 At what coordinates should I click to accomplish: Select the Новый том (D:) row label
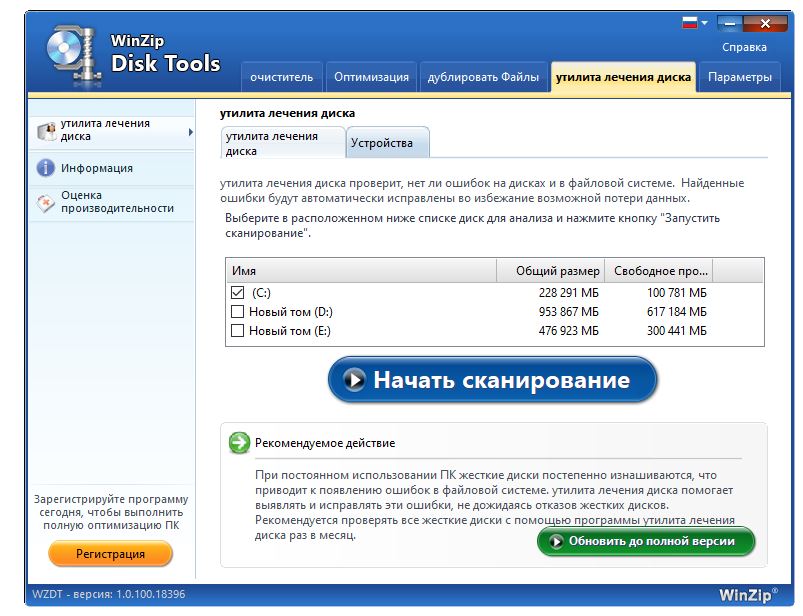pyautogui.click(x=290, y=312)
